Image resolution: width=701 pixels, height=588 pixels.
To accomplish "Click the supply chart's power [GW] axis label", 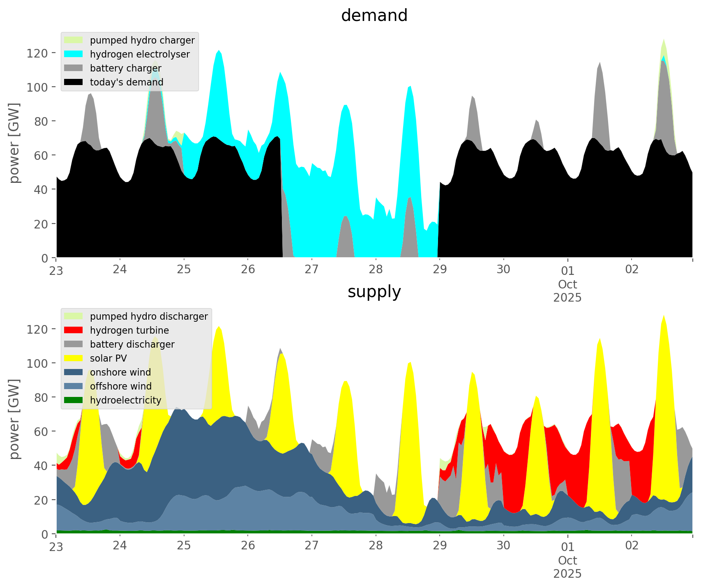I will point(14,419).
